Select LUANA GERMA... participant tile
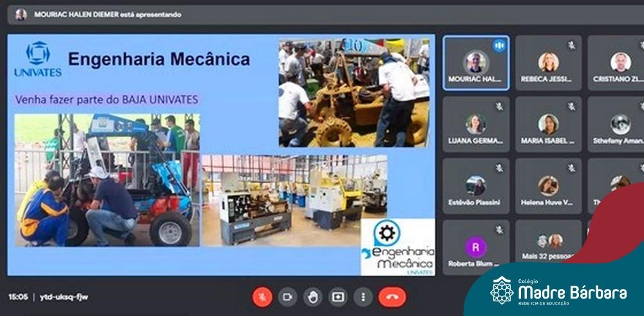The width and height of the screenshot is (644, 316). pyautogui.click(x=476, y=124)
